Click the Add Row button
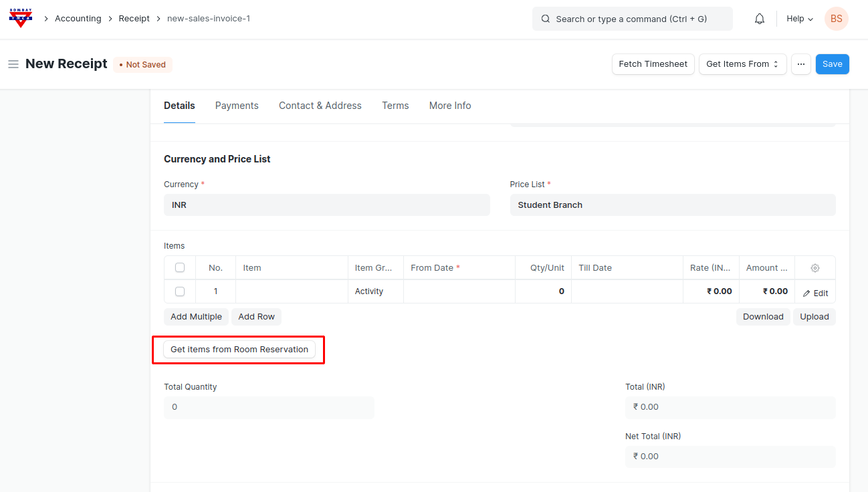Viewport: 868px width, 492px height. point(256,317)
